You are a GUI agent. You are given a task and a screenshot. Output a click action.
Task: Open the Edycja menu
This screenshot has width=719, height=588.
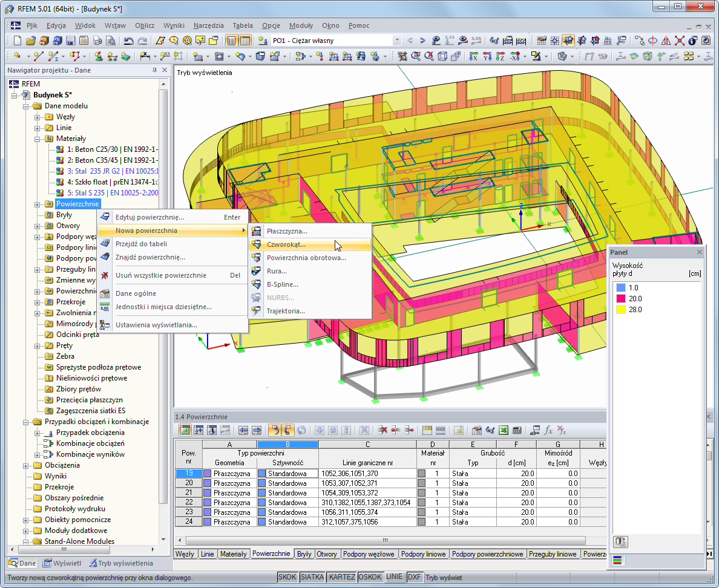(x=56, y=25)
